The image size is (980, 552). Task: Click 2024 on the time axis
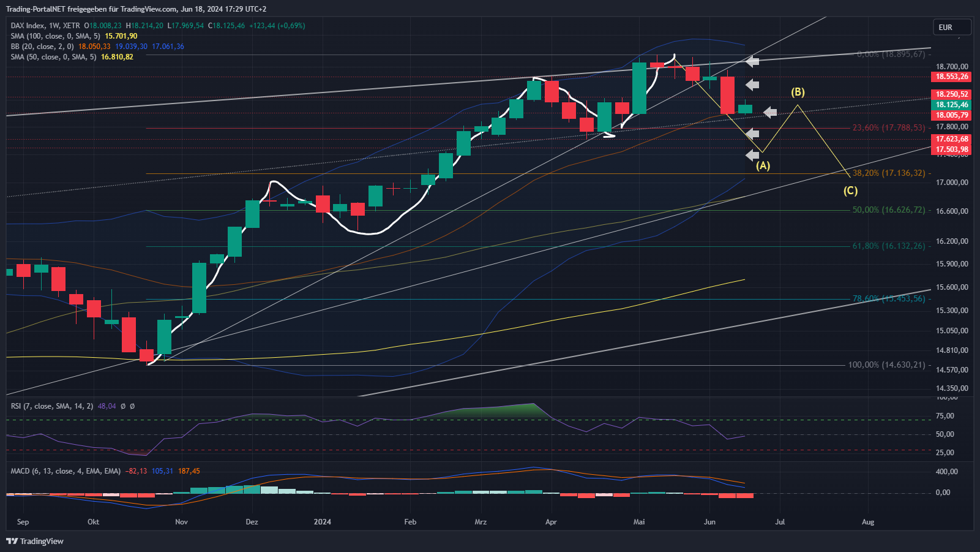322,522
